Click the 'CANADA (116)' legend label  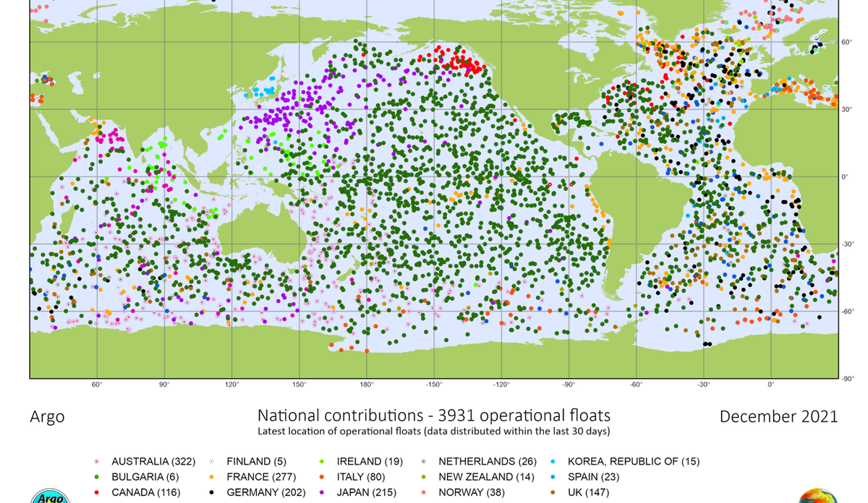click(145, 493)
